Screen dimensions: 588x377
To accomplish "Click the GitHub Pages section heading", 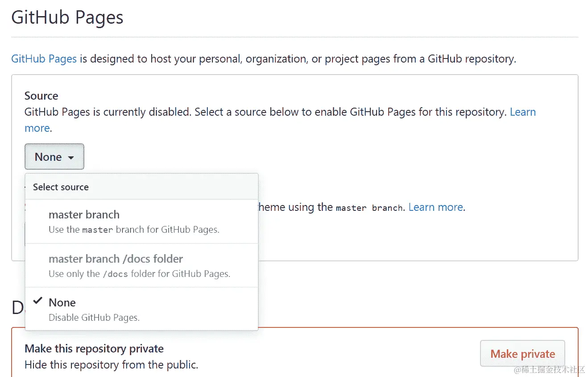I will (x=67, y=17).
